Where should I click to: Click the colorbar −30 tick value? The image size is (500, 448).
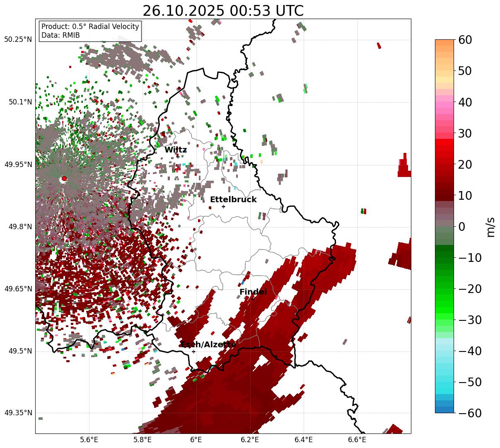(470, 320)
